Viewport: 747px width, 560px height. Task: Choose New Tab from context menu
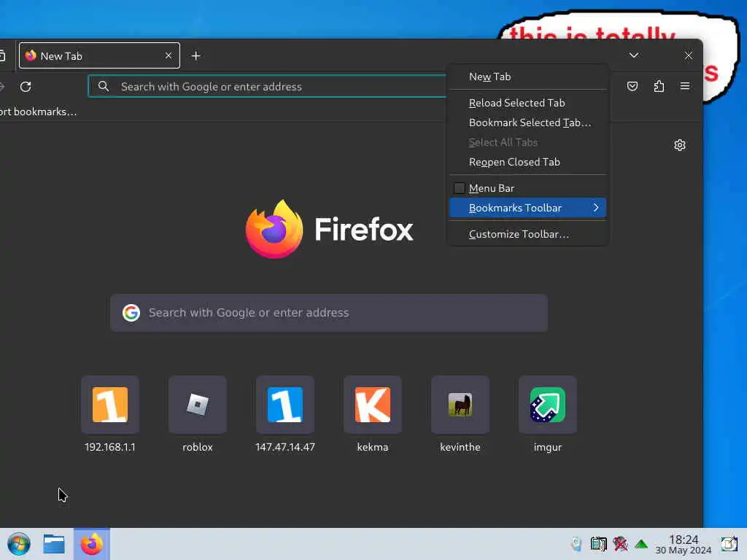[x=527, y=77]
